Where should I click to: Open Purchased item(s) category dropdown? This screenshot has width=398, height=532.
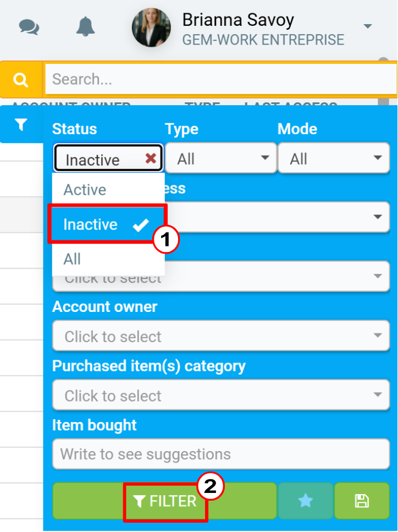pyautogui.click(x=221, y=395)
